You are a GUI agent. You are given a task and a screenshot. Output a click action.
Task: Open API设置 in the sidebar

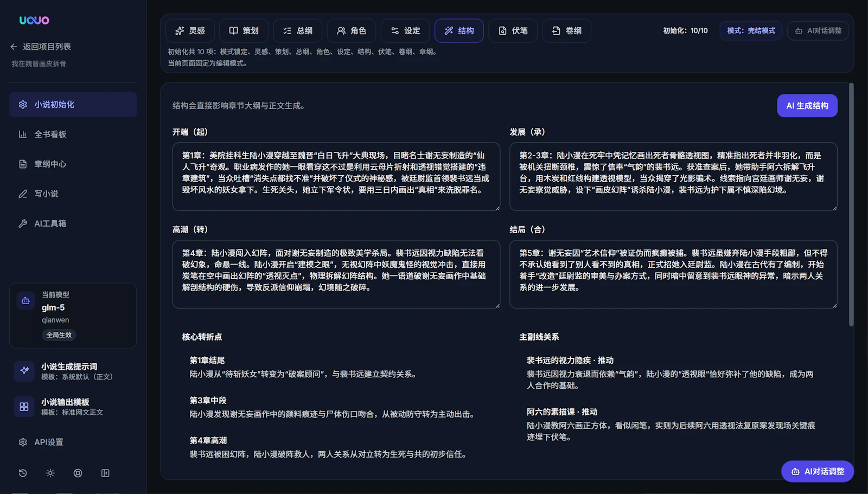[73, 442]
